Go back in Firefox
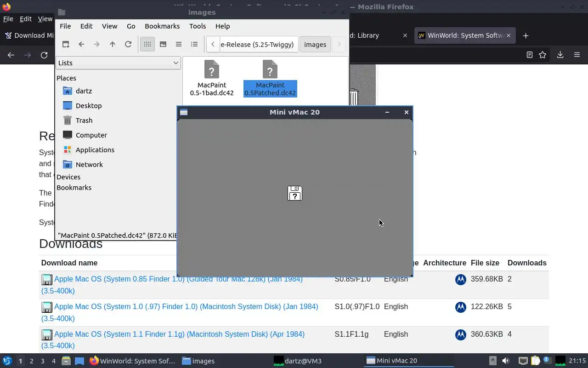The width and height of the screenshot is (588, 368). [x=11, y=55]
